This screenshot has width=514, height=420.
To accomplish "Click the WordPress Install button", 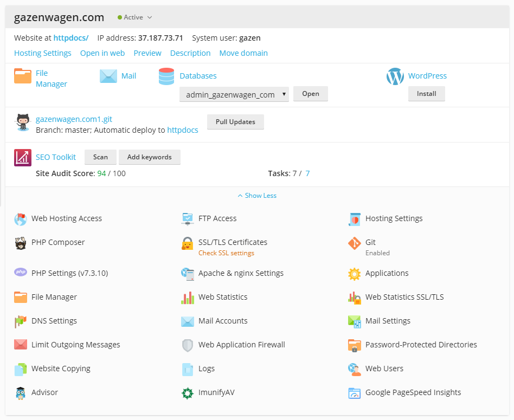I will point(426,94).
